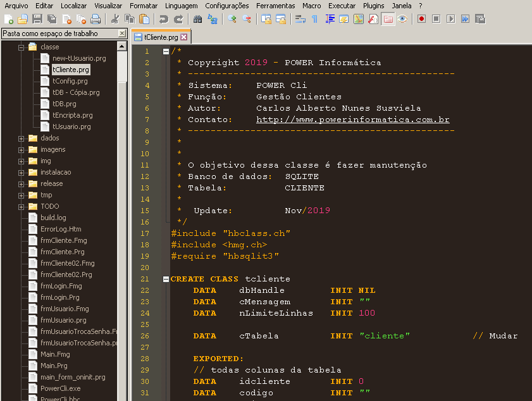
Task: Collapse CREATE CLASS fold marker at line 21
Action: coord(166,279)
